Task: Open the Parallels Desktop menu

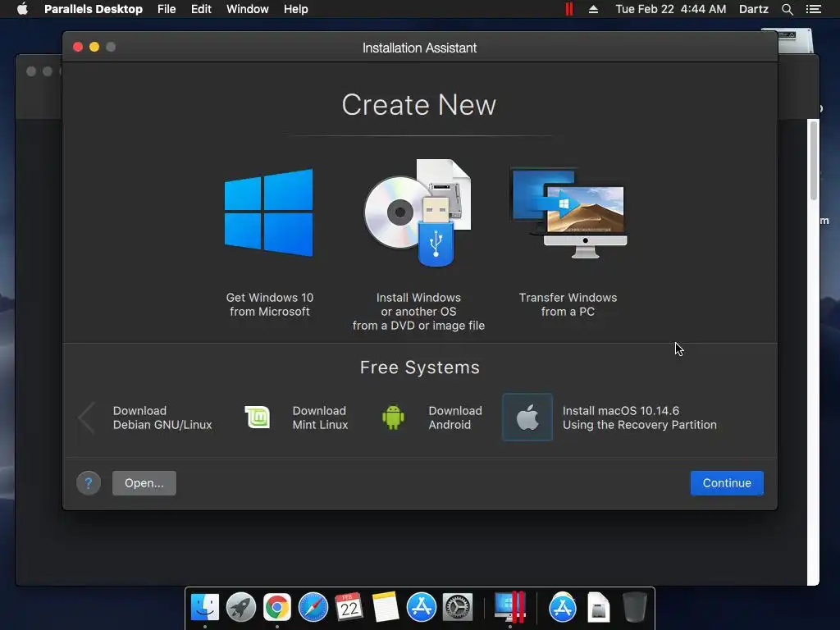Action: pyautogui.click(x=94, y=9)
